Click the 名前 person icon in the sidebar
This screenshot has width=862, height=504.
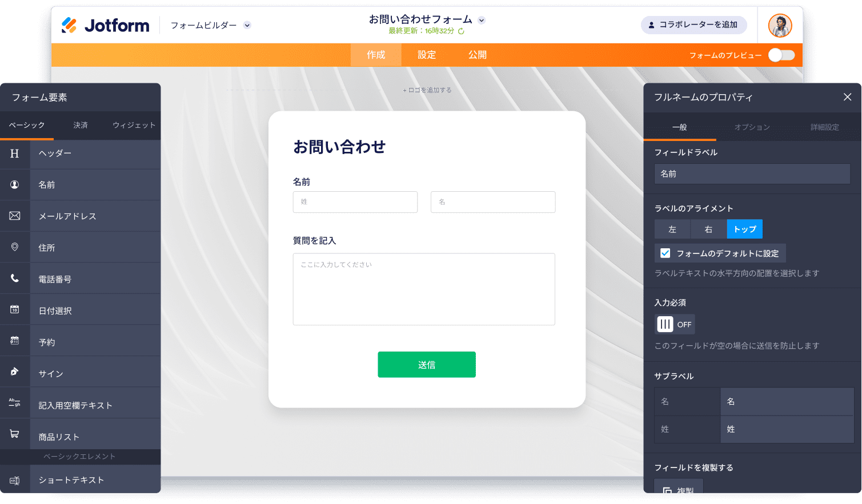click(15, 184)
